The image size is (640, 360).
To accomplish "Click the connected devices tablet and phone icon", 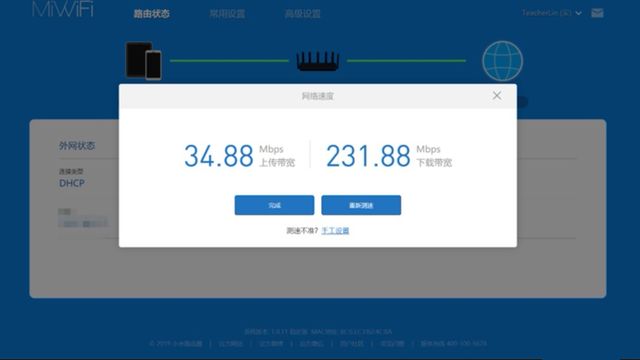I will pos(143,60).
